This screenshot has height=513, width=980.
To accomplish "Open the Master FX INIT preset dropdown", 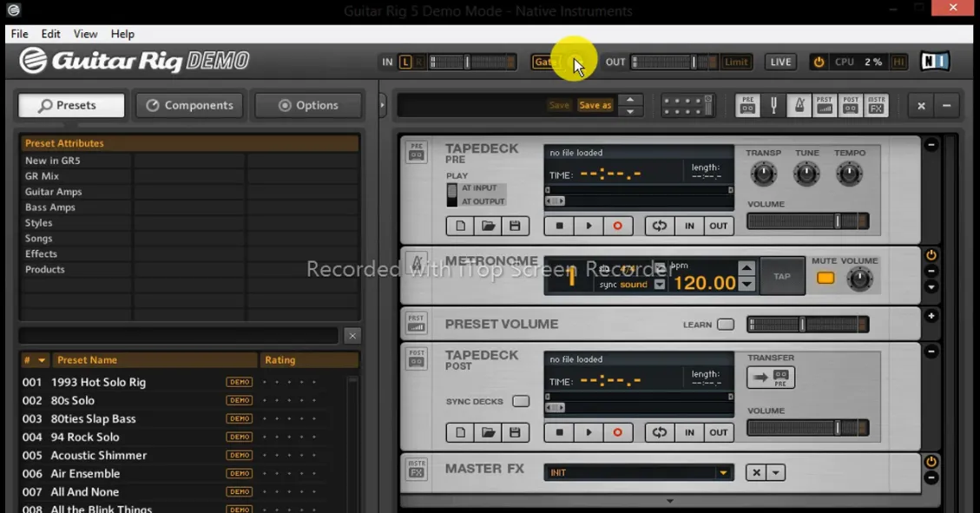I will coord(639,472).
